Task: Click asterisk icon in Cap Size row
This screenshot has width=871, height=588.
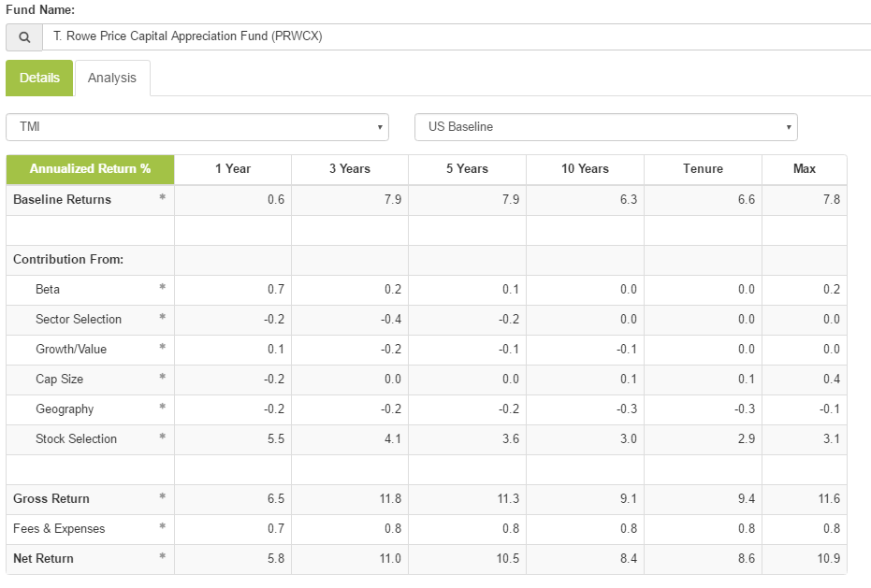Action: pyautogui.click(x=163, y=378)
